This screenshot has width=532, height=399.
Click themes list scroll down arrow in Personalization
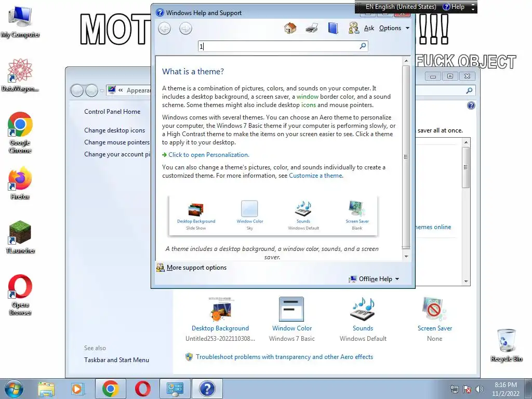point(466,281)
